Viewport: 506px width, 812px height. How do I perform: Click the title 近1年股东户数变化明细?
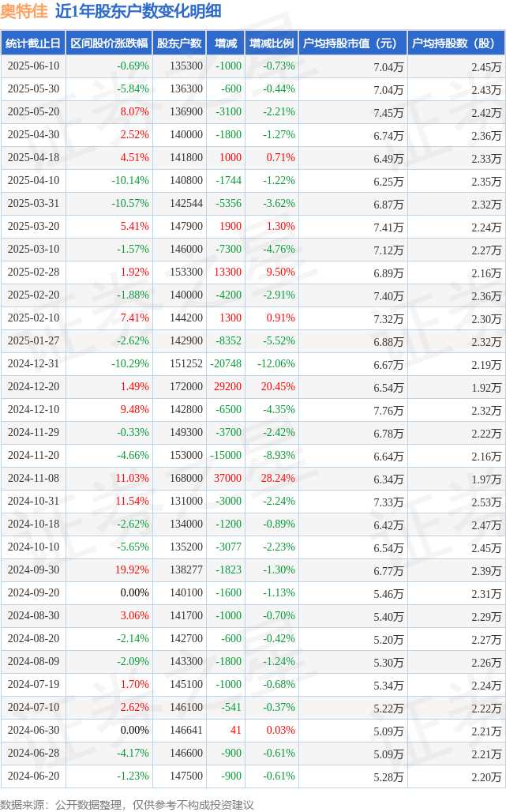pyautogui.click(x=138, y=11)
